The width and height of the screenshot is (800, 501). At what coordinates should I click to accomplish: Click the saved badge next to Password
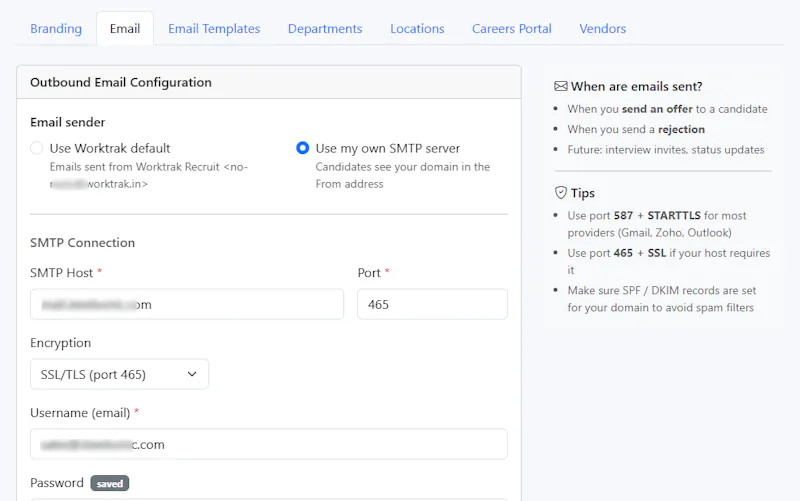110,483
